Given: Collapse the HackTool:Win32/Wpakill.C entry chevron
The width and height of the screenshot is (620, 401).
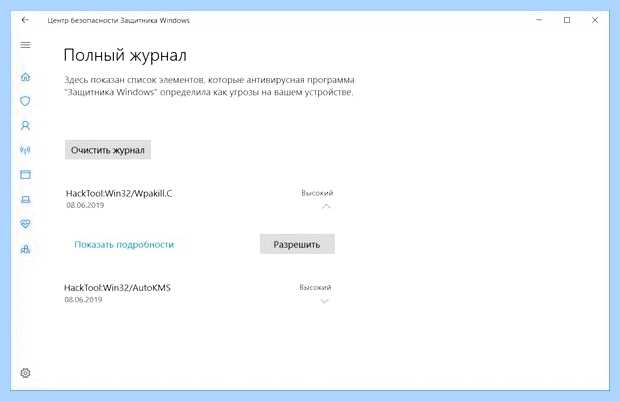Looking at the screenshot, I should (326, 206).
